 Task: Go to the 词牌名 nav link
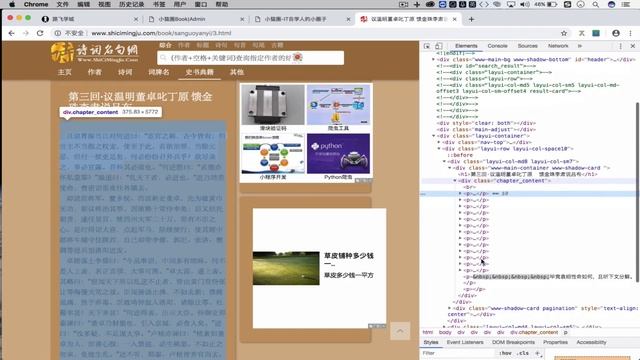(x=159, y=72)
